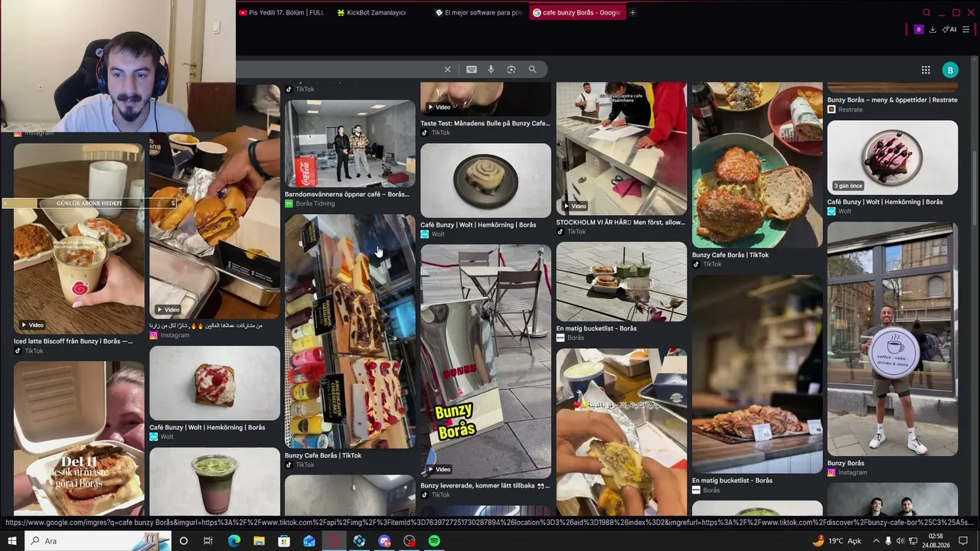Open fried chicken and bread plate image
Viewport: 980px width, 551px height.
pos(757,165)
